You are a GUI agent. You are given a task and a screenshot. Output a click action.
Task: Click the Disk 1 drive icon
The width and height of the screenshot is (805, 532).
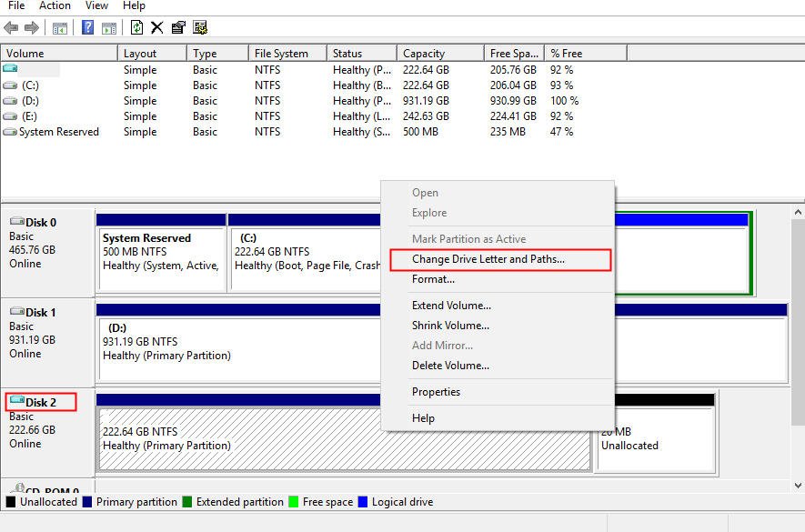pyautogui.click(x=17, y=311)
